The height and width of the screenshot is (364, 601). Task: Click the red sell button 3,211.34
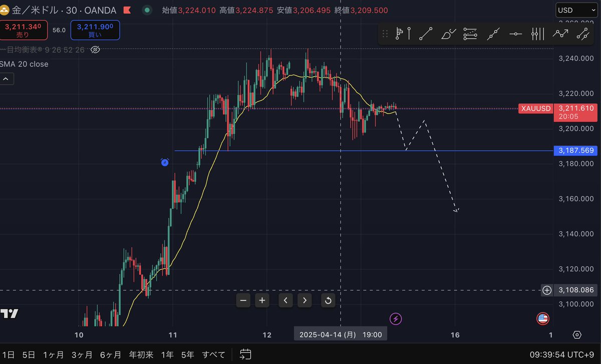24,30
